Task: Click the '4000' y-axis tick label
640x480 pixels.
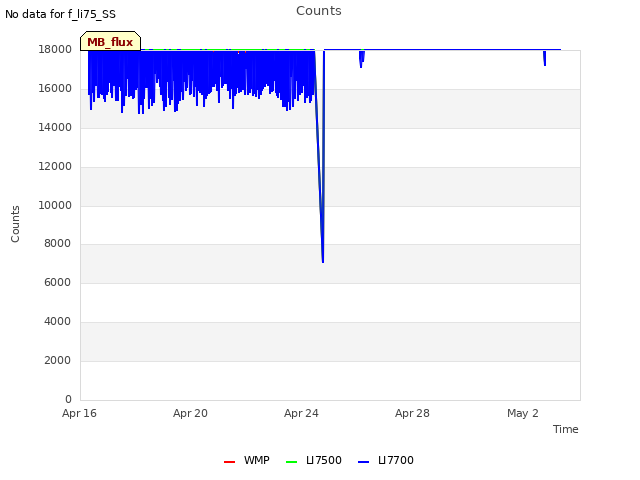Action: point(58,322)
